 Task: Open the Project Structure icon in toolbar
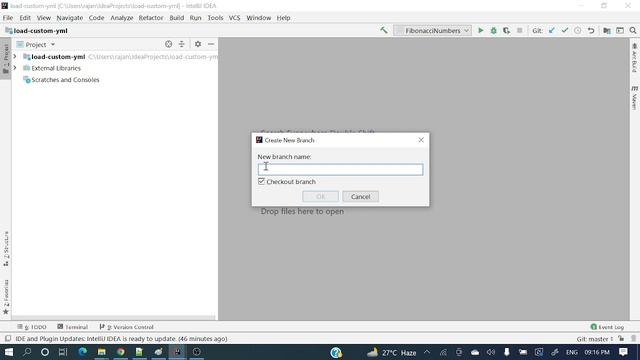(607, 31)
